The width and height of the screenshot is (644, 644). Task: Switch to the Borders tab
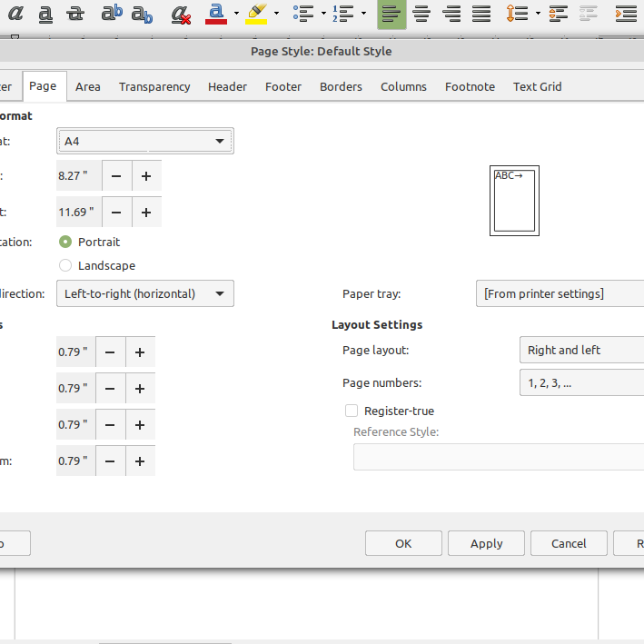pyautogui.click(x=341, y=87)
